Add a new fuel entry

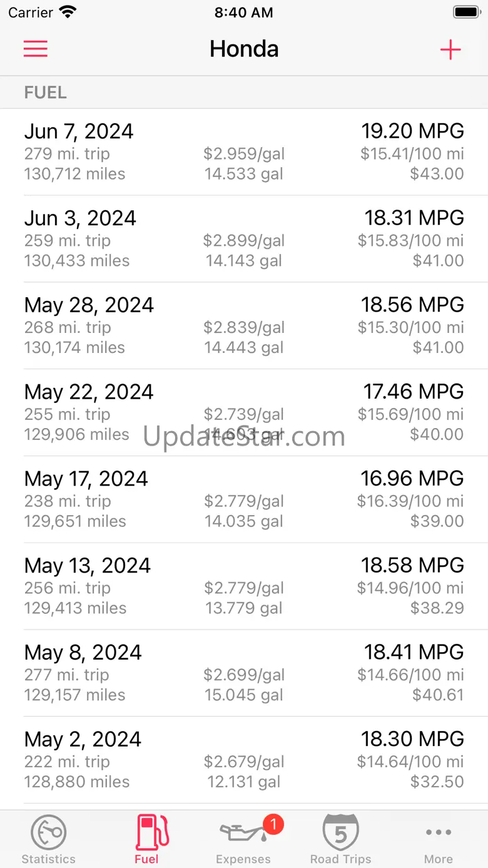tap(450, 49)
